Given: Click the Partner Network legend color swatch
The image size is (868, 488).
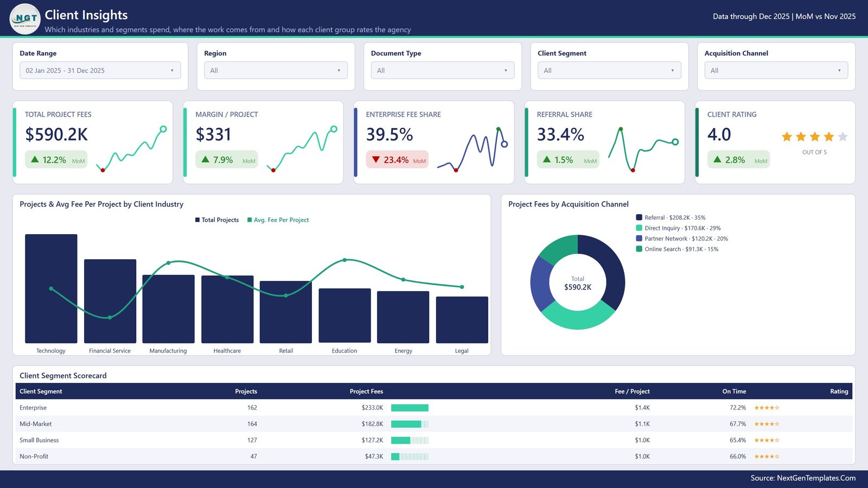Looking at the screenshot, I should tap(639, 239).
